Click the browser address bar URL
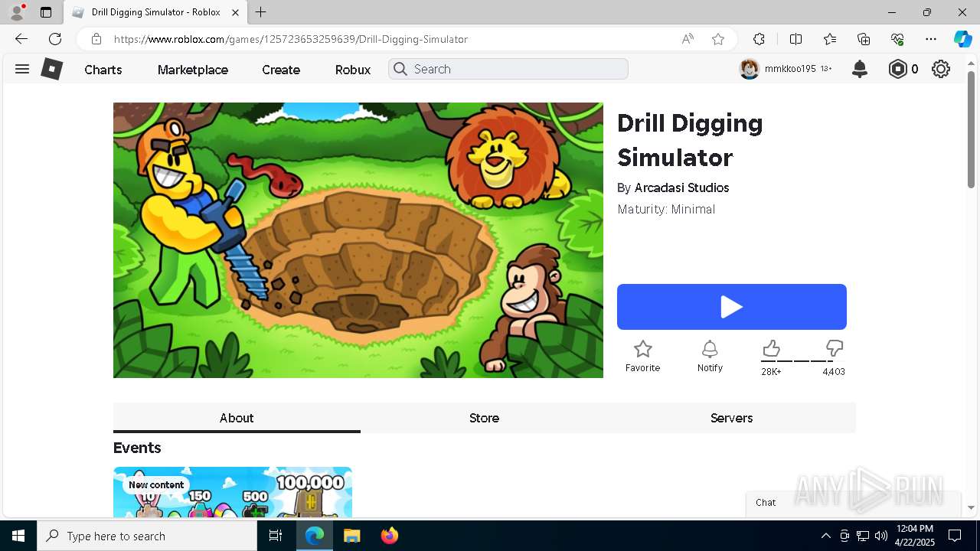The image size is (980, 551). coord(291,39)
